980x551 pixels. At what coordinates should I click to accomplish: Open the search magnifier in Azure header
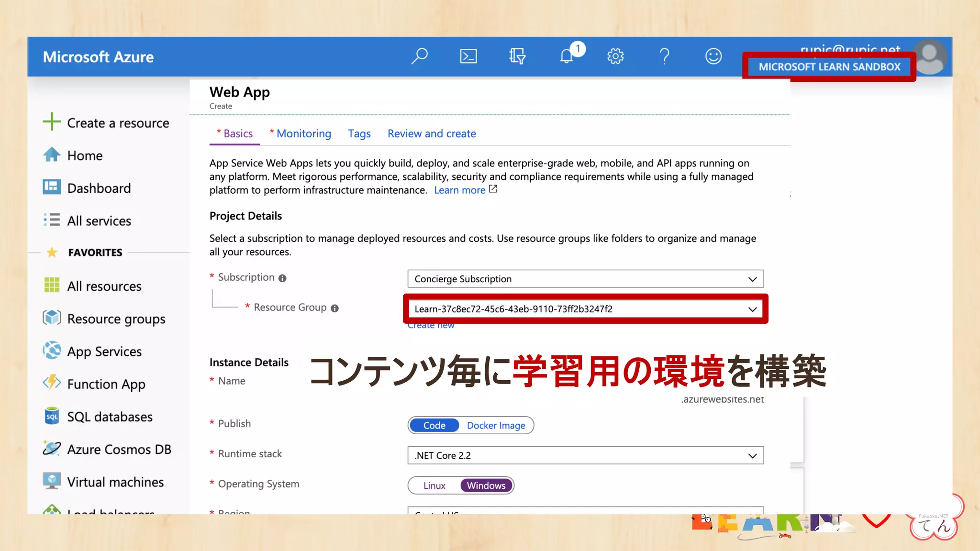click(419, 56)
